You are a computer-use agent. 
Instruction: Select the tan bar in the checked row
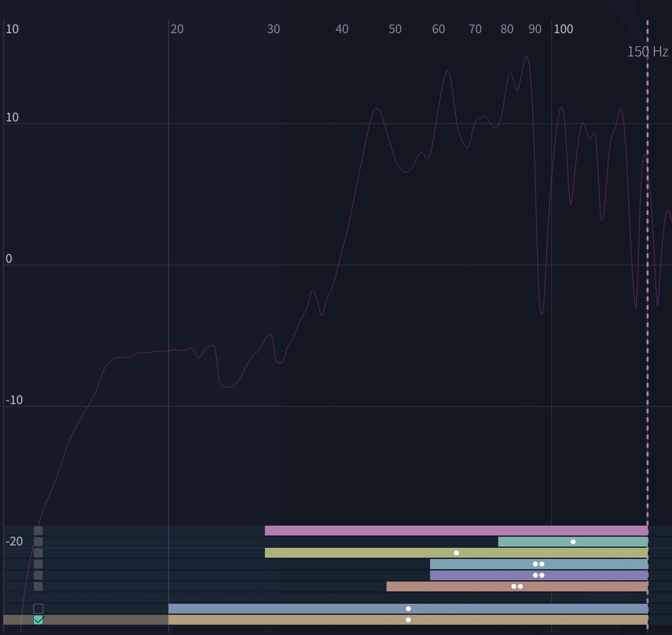(x=408, y=620)
